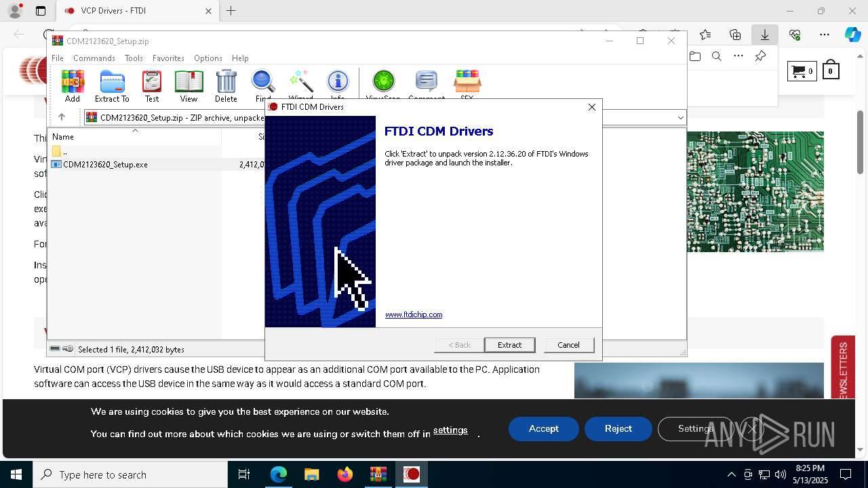Expand the archive path dropdown arrow
This screenshot has width=868, height=488.
[680, 118]
